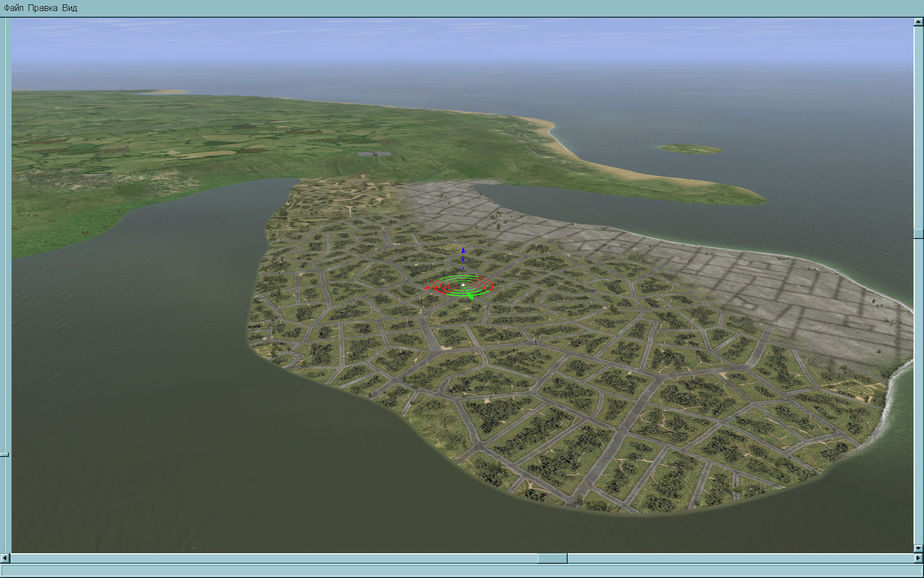Click the vertical scrollbar up arrow
924x578 pixels.
(918, 22)
